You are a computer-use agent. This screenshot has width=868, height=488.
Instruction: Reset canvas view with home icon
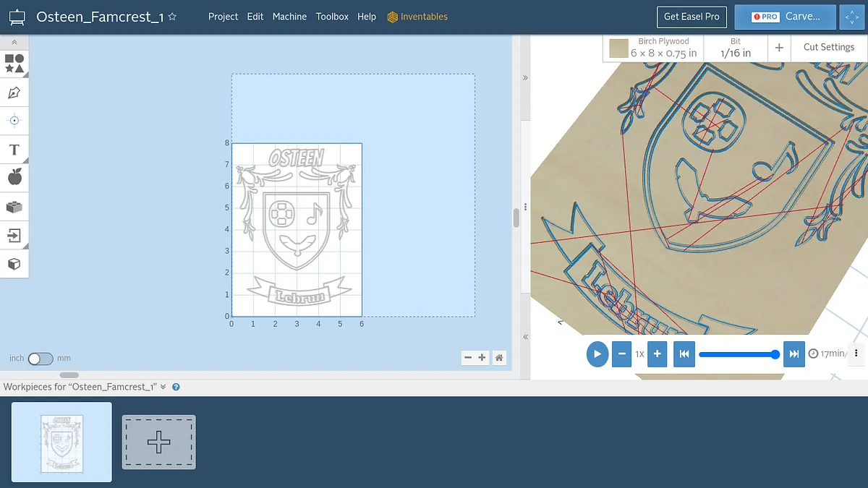click(x=498, y=357)
